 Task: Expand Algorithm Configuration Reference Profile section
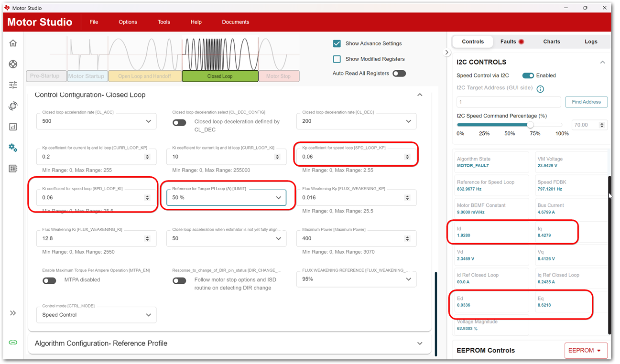pyautogui.click(x=420, y=343)
